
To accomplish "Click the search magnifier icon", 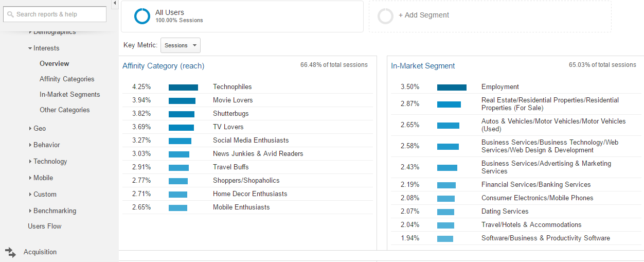I will click(x=10, y=14).
